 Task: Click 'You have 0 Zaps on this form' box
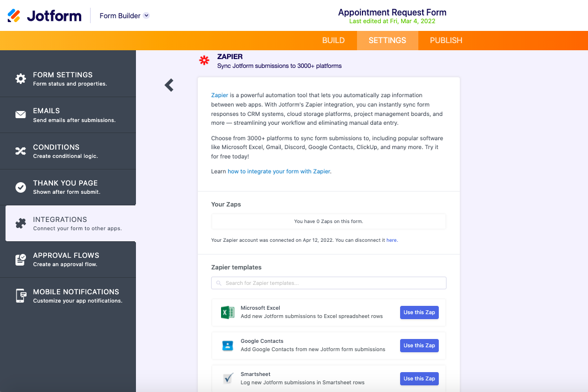(328, 221)
